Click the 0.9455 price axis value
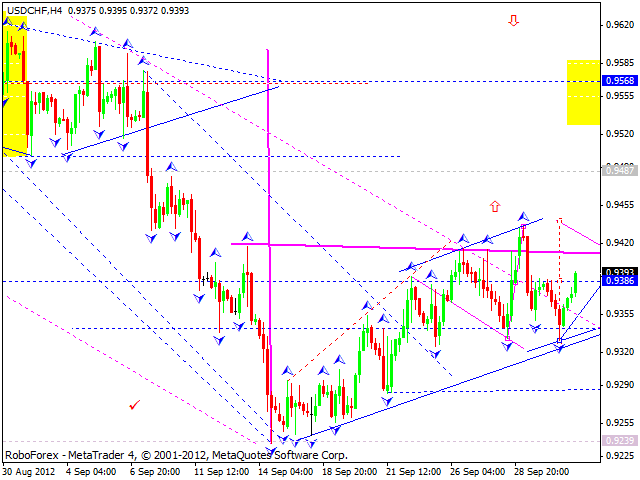The image size is (640, 480). [x=620, y=205]
